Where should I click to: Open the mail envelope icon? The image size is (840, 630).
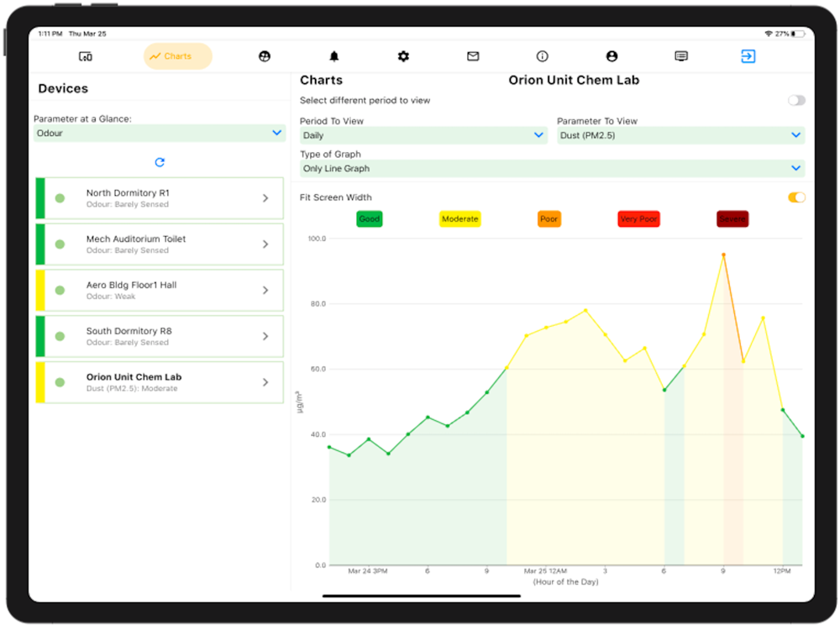472,56
